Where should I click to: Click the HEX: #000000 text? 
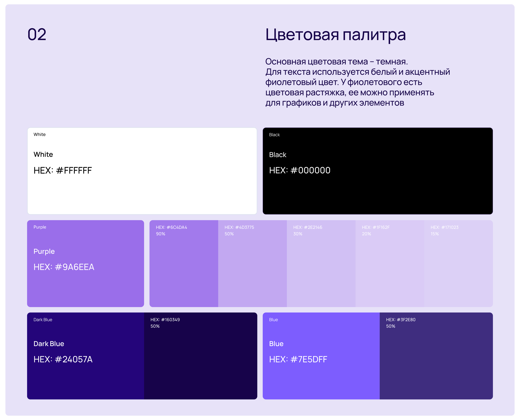(299, 170)
